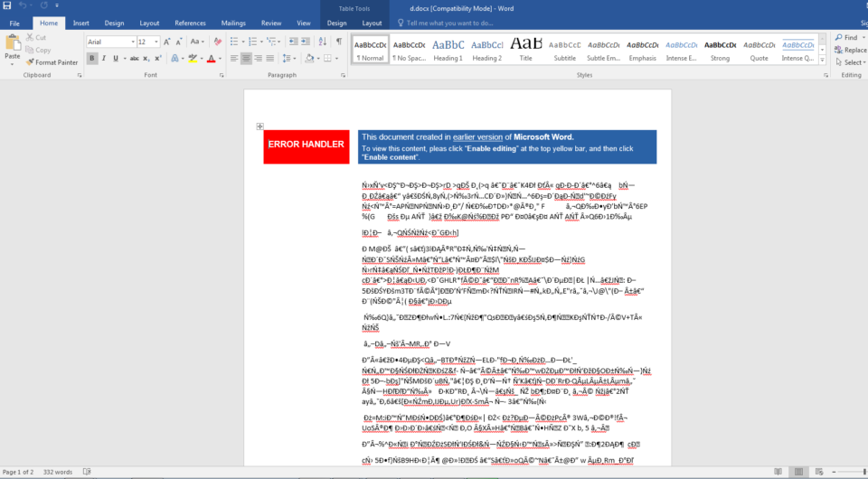Click the Increase Indent icon
The width and height of the screenshot is (868, 479).
[x=304, y=42]
